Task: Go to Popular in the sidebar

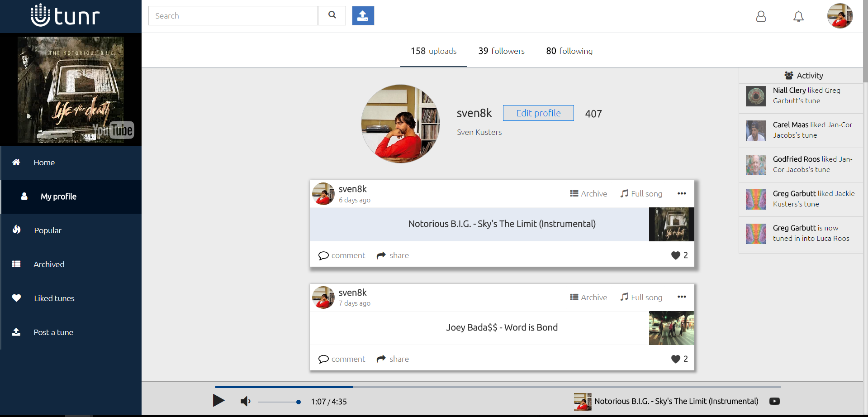Action: click(x=47, y=230)
